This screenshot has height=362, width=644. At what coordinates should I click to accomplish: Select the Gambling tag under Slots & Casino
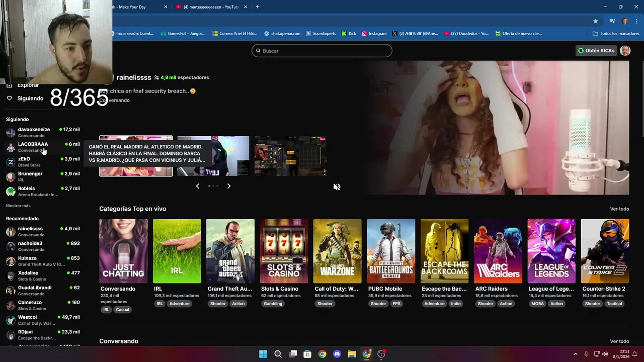pyautogui.click(x=273, y=304)
